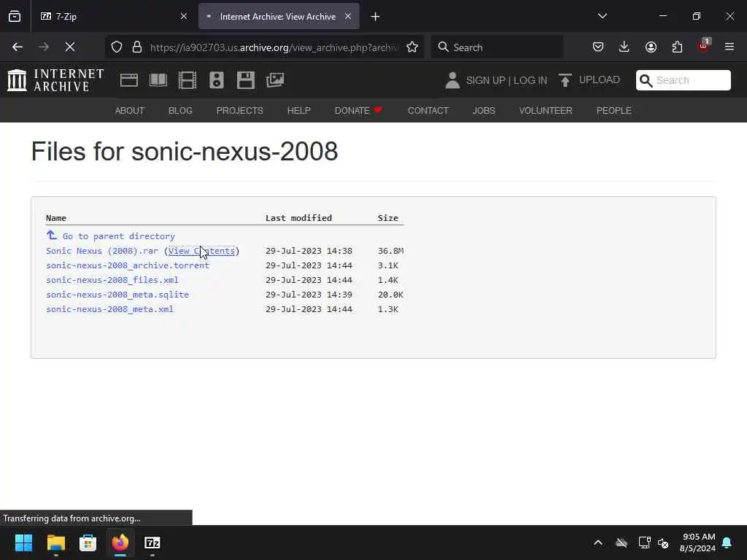Image resolution: width=747 pixels, height=560 pixels.
Task: Click the UPLOAD button
Action: click(x=589, y=80)
